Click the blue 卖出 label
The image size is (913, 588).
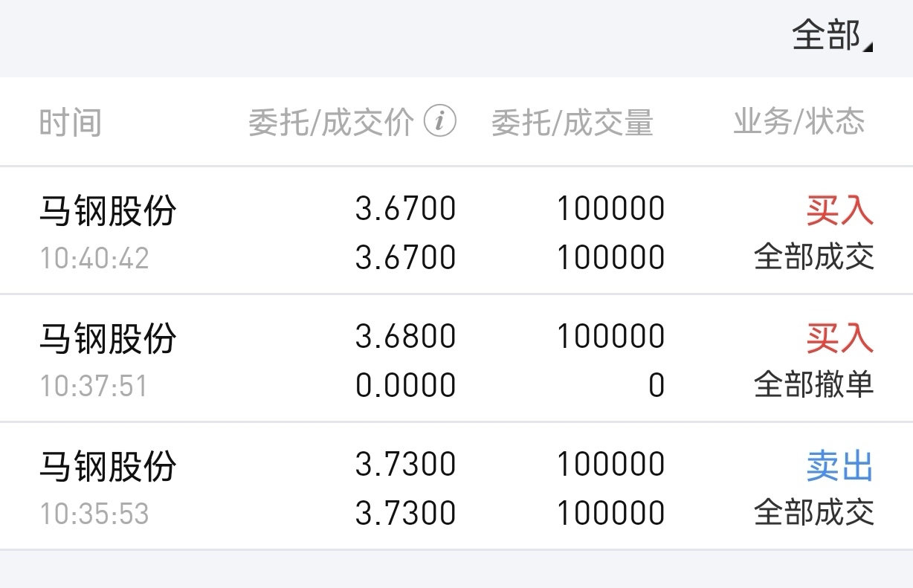coord(840,466)
